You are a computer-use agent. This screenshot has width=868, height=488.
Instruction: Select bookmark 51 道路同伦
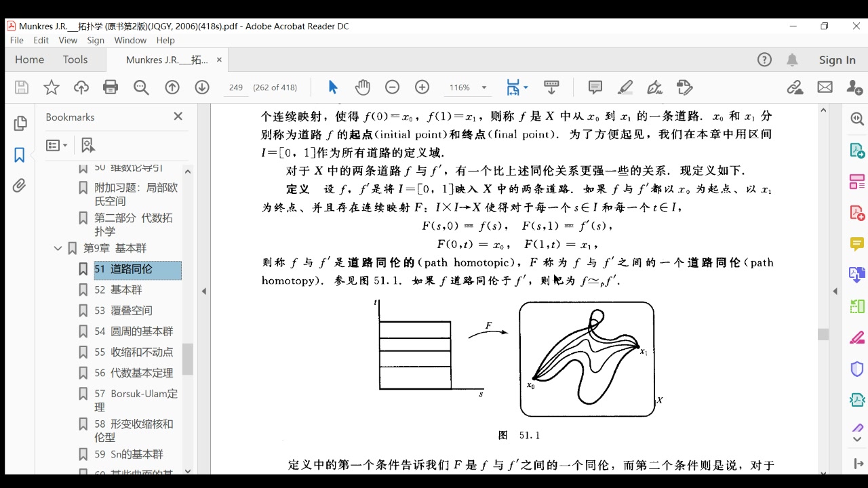pyautogui.click(x=138, y=269)
